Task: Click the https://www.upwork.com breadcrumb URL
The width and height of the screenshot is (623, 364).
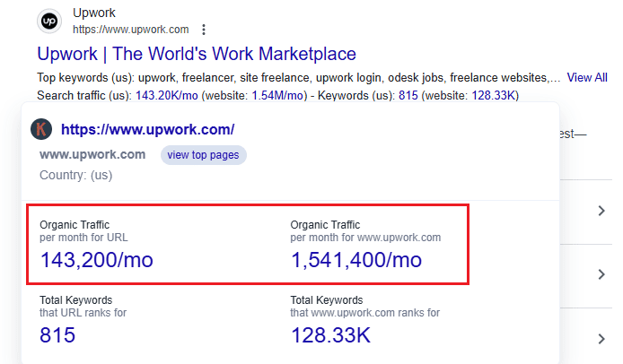Action: (131, 30)
